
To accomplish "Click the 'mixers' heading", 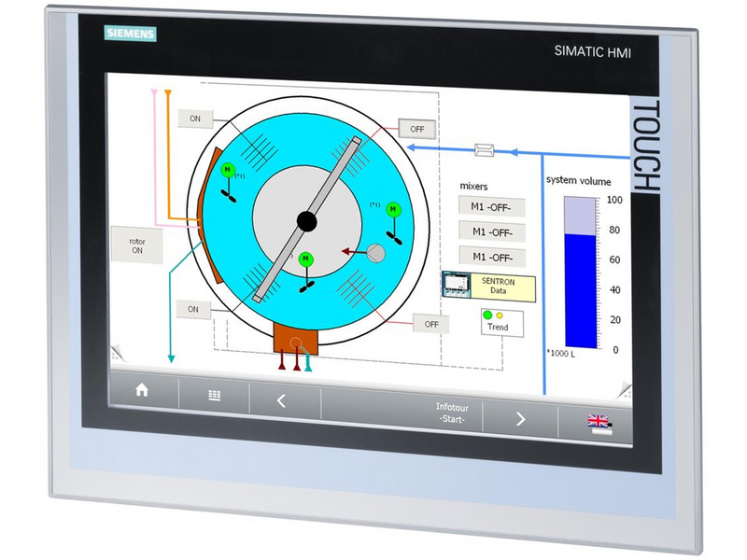I will point(473,186).
